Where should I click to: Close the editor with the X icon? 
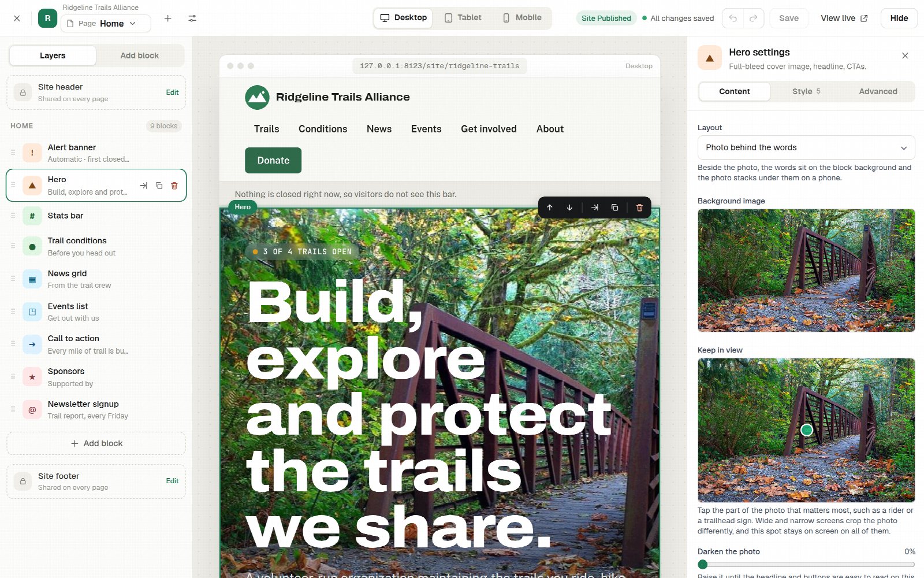(17, 18)
